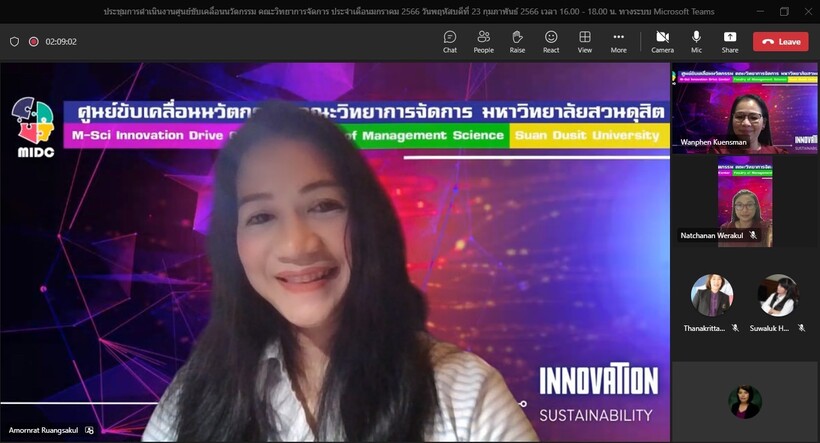Click the red recording indicator
Image resolution: width=820 pixels, height=443 pixels.
34,42
